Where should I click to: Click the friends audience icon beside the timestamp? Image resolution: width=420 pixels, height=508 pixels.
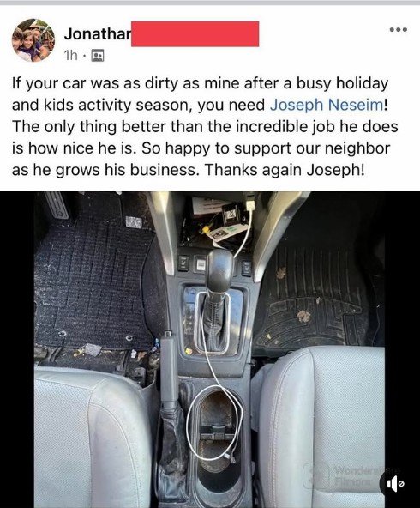pos(98,56)
